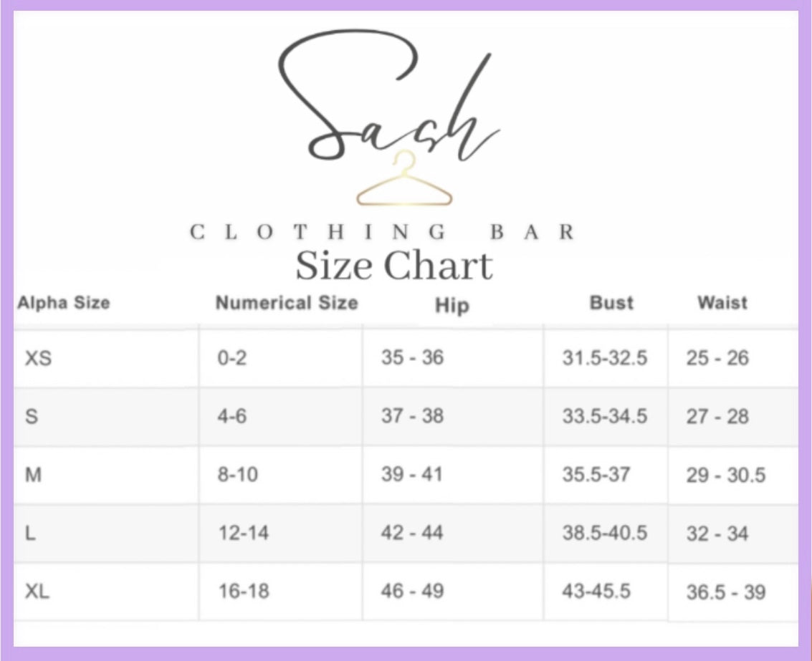
Task: Select the S size row label
Action: (32, 416)
